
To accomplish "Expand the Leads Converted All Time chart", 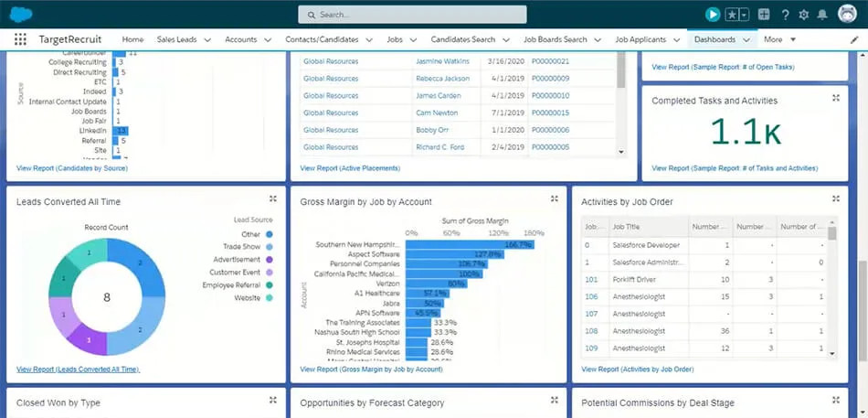I will pyautogui.click(x=272, y=199).
